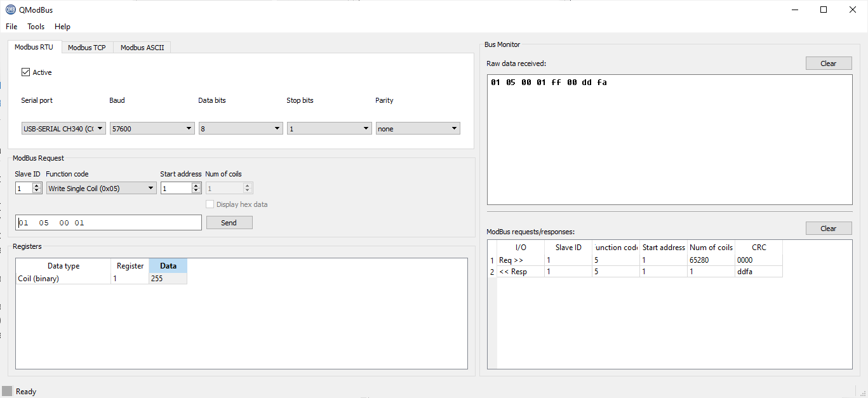
Task: Open the File menu
Action: [x=11, y=27]
